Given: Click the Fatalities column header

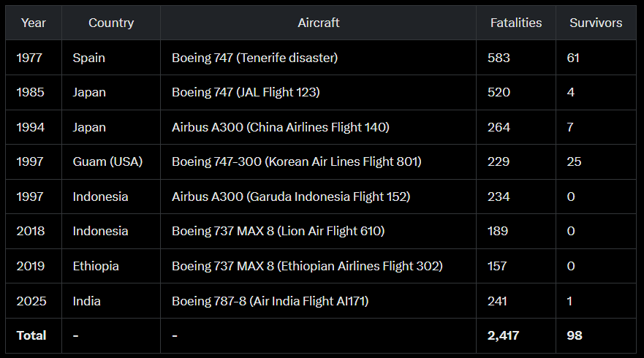Looking at the screenshot, I should [516, 23].
